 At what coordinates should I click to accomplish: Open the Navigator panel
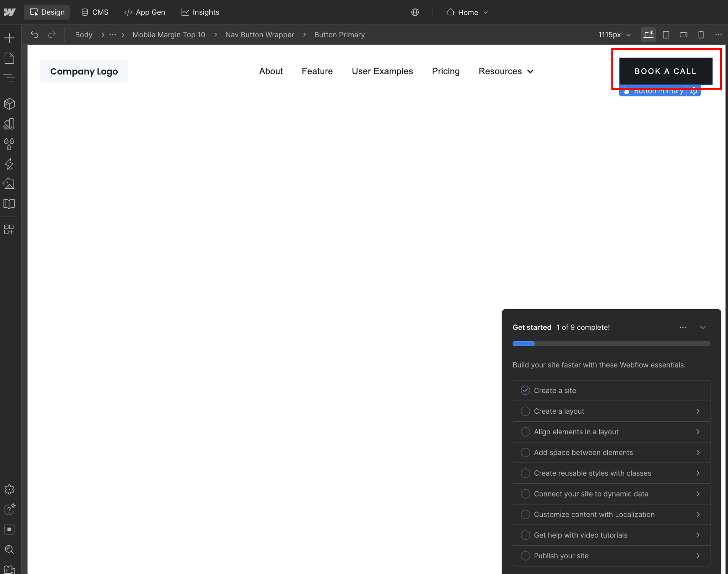click(x=10, y=78)
